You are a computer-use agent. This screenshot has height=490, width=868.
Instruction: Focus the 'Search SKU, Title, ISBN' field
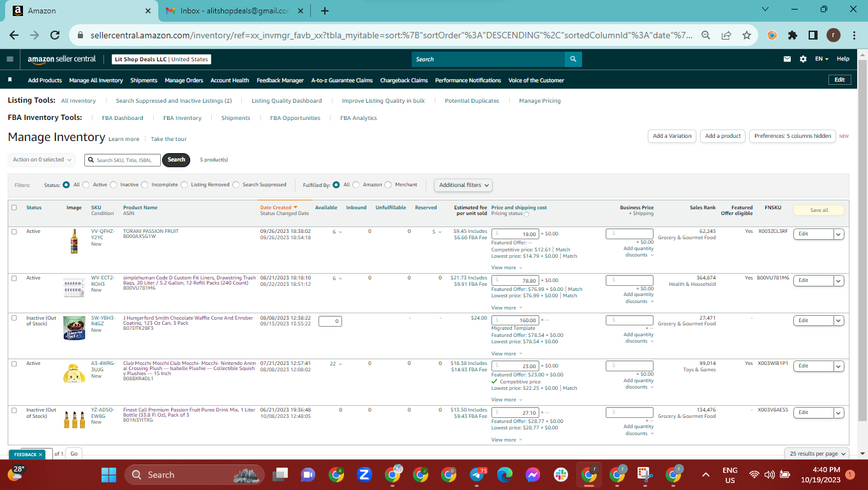coord(122,160)
